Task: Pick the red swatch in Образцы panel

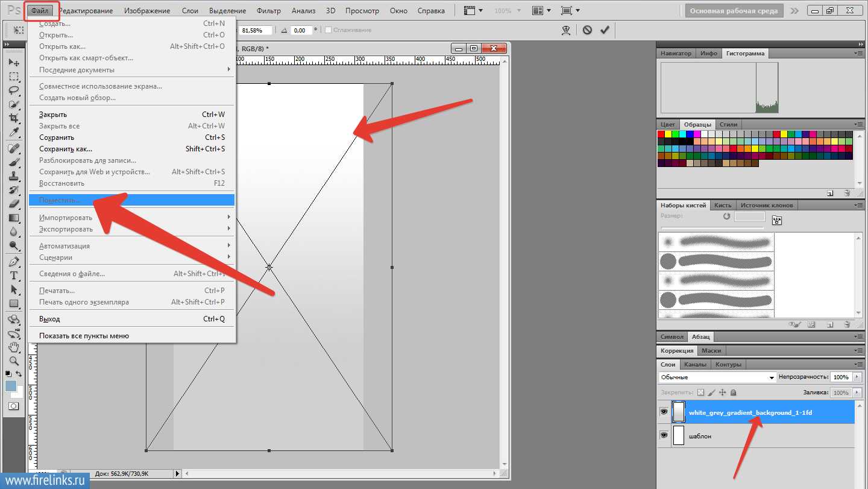Action: click(x=661, y=134)
